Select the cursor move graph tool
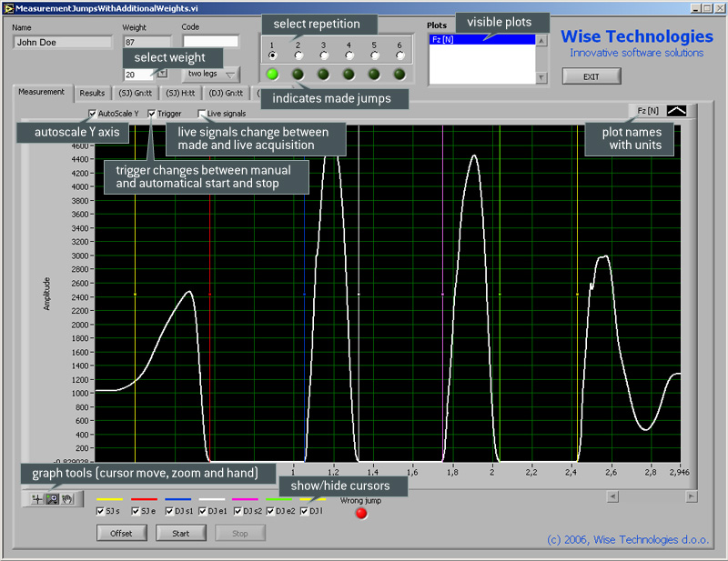Screen dimensions: 728x561 coord(37,499)
